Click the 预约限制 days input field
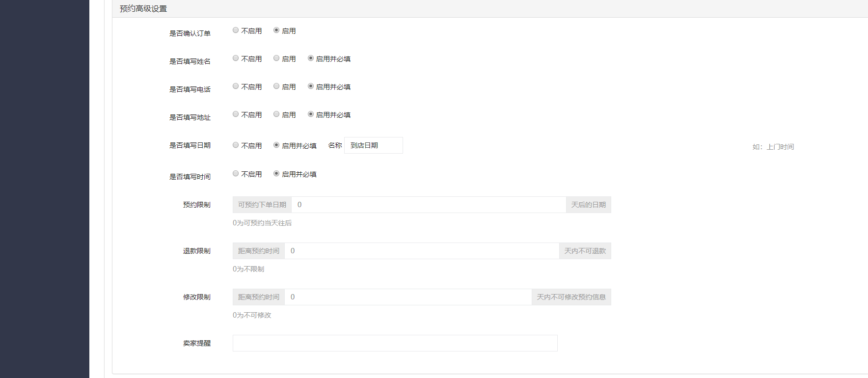This screenshot has width=868, height=378. pyautogui.click(x=429, y=205)
